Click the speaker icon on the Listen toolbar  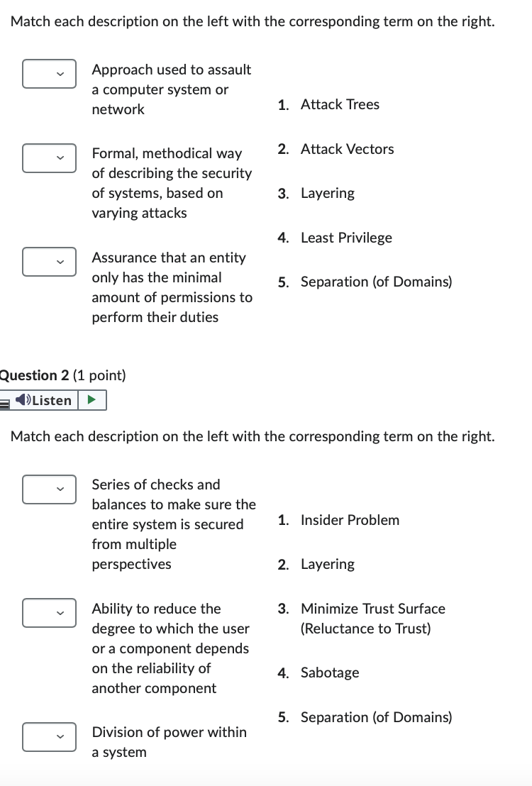pyautogui.click(x=22, y=400)
